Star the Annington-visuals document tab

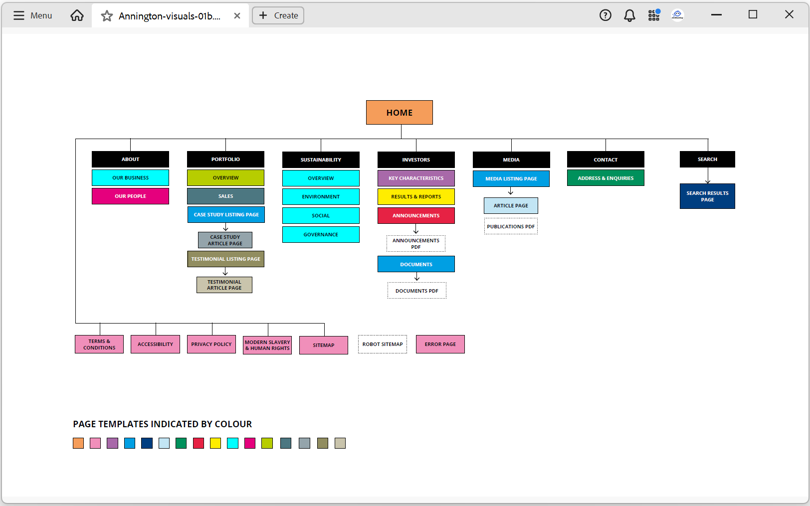pyautogui.click(x=107, y=16)
